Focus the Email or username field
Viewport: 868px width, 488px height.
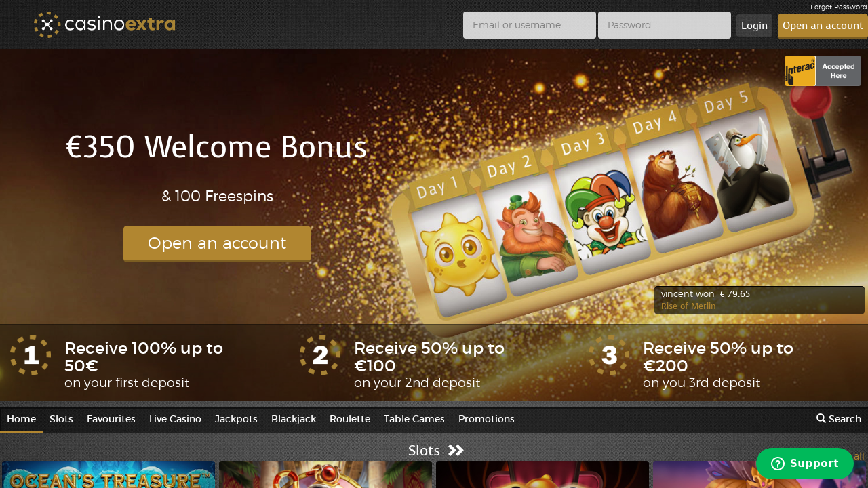click(530, 25)
